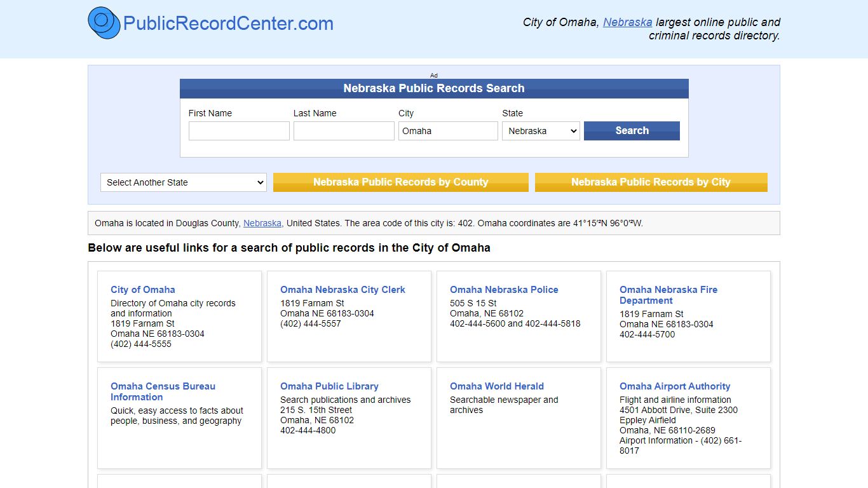Click City of Omaha phone (402) 444-5555

(141, 344)
